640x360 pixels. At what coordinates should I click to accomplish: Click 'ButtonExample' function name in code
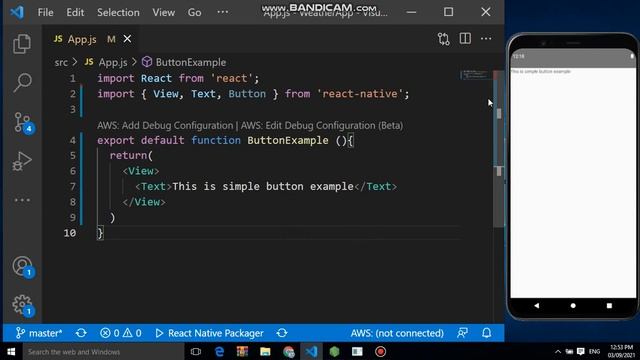point(288,140)
